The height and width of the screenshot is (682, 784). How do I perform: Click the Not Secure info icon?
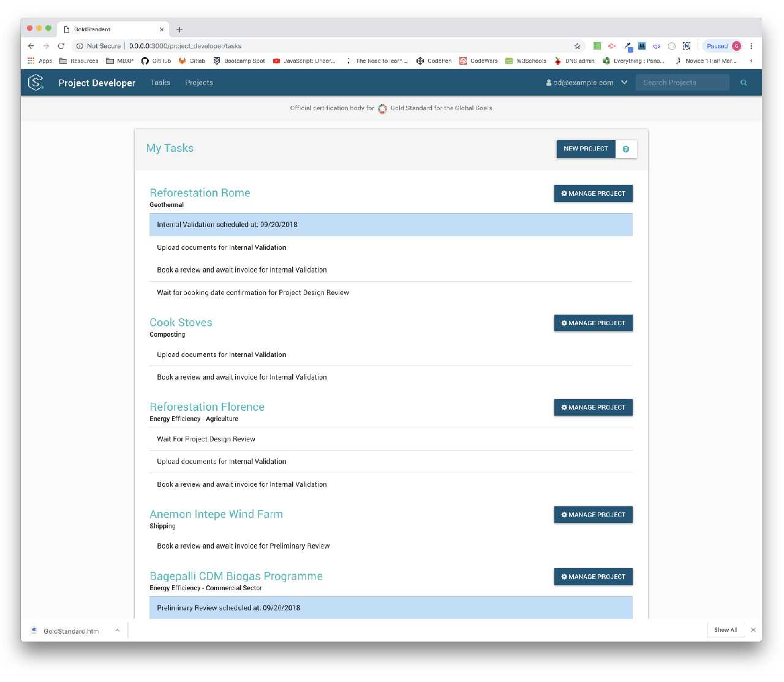click(80, 46)
